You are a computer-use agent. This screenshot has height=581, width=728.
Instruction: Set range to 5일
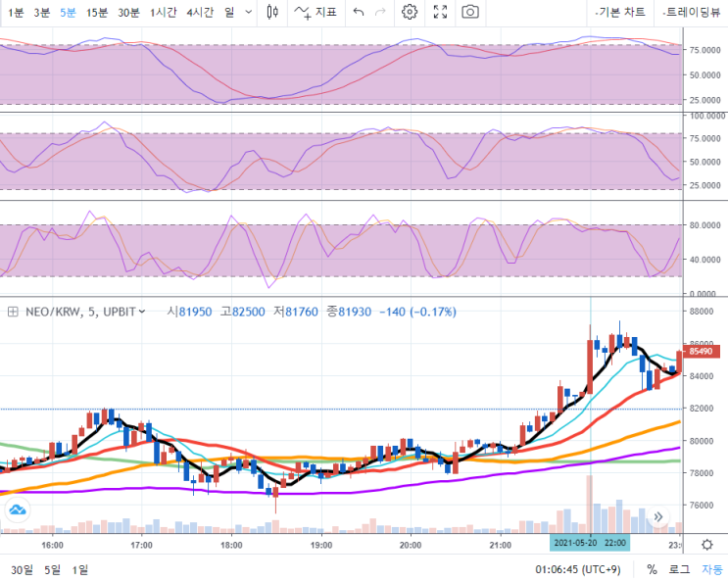point(53,570)
